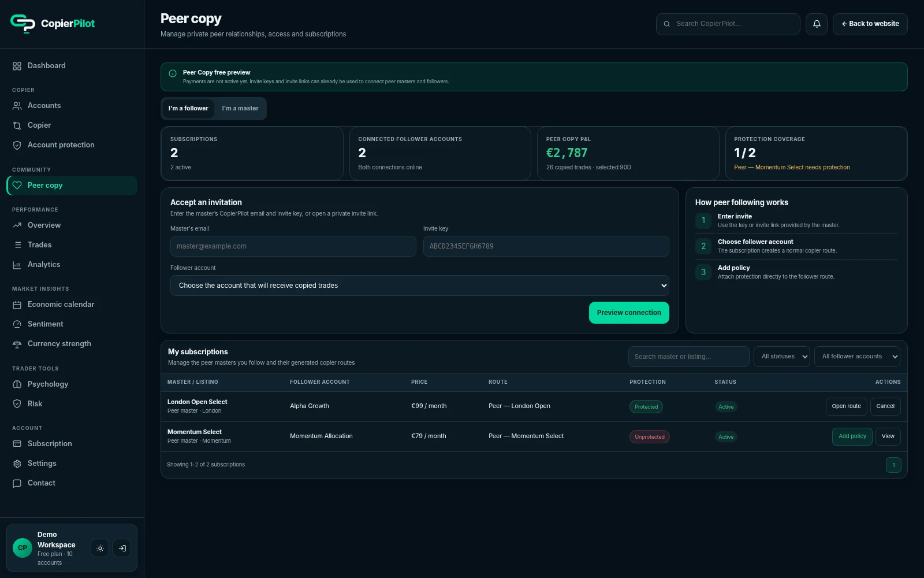Switch to I'm a master tab
The width and height of the screenshot is (924, 578).
240,109
